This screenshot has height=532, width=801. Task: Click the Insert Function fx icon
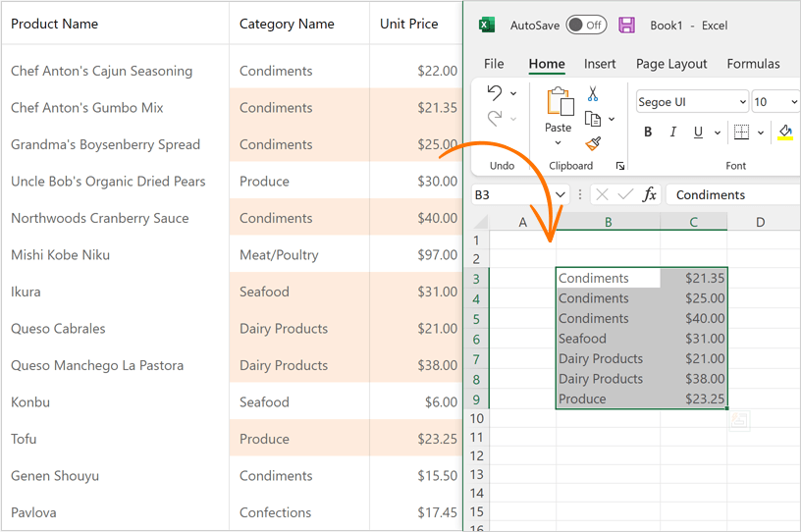[x=649, y=194]
